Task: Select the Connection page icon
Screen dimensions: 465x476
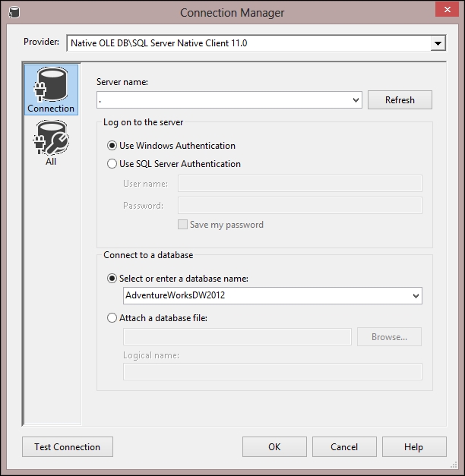Action: (x=51, y=90)
